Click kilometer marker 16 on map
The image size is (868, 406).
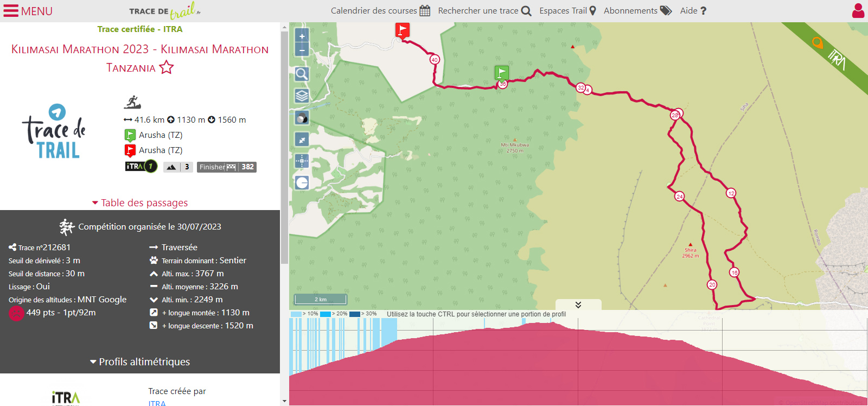click(x=734, y=272)
